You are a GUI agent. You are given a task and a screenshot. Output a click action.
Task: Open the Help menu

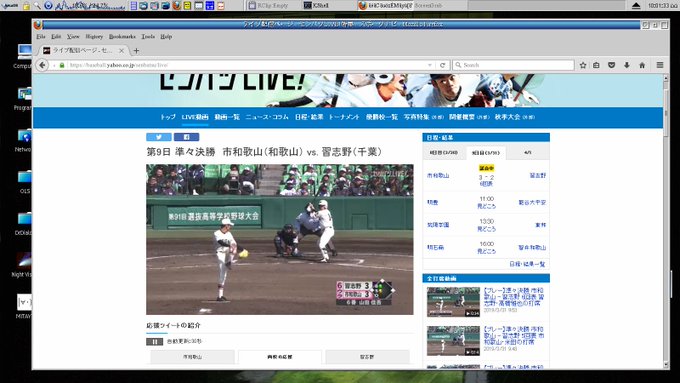166,37
